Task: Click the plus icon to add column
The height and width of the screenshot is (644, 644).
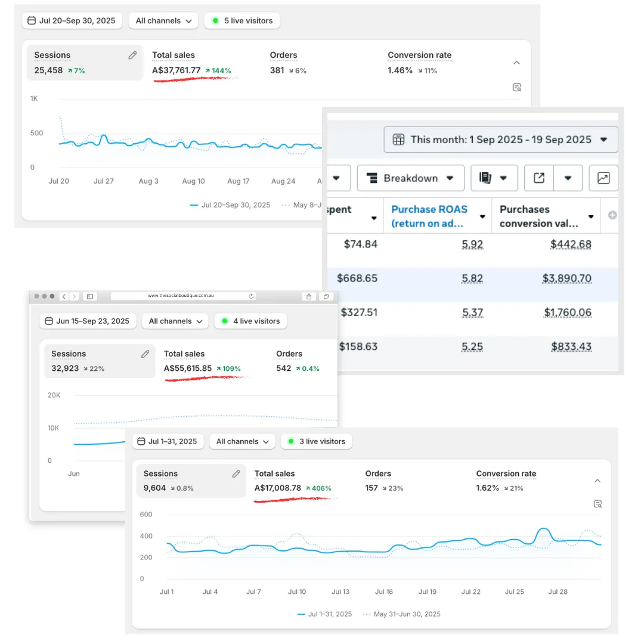Action: coord(612,215)
